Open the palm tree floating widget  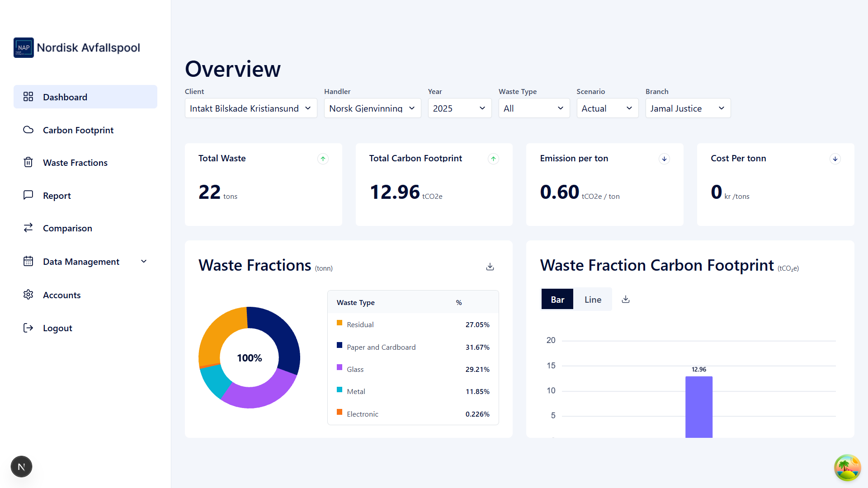[847, 468]
